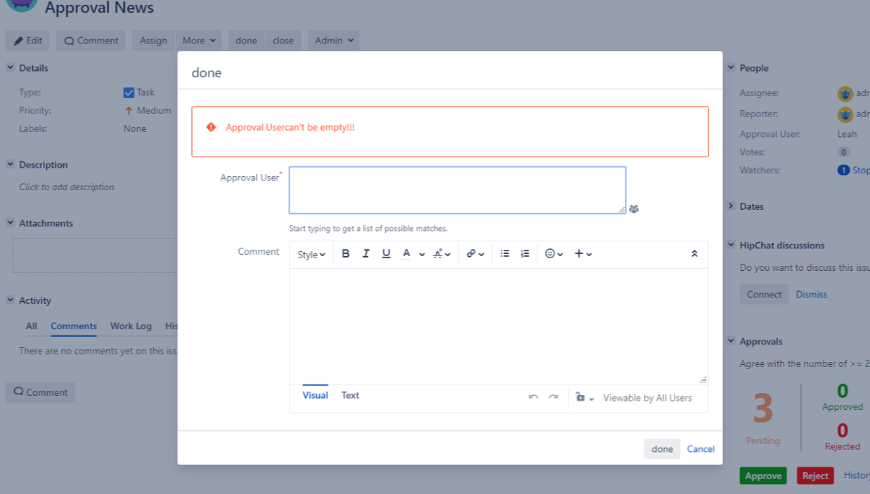
Task: Click to add description text
Action: [x=67, y=187]
